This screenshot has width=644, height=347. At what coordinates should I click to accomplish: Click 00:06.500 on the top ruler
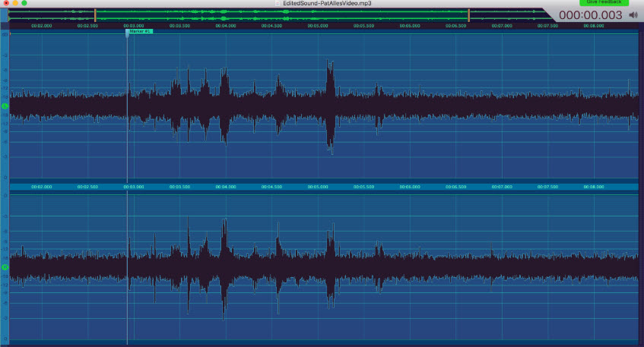(455, 26)
